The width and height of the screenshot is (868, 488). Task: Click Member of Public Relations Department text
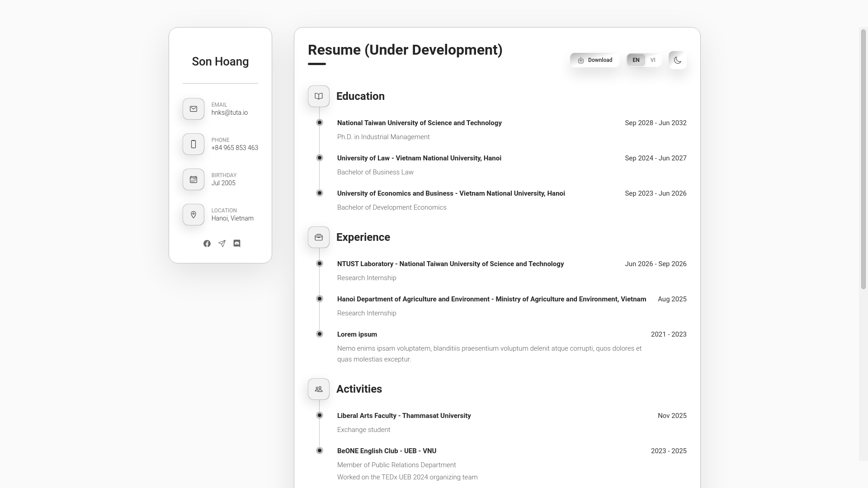[396, 465]
